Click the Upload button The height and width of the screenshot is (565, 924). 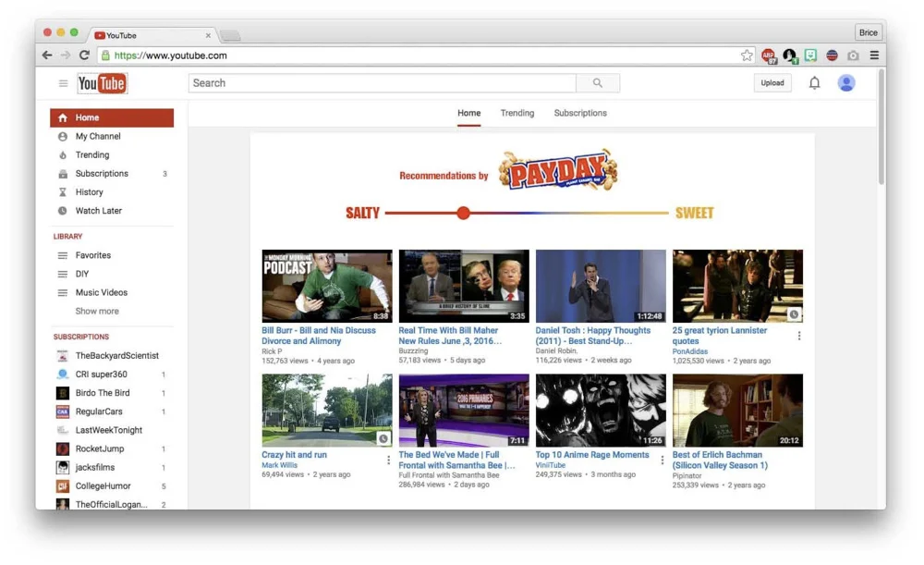coord(772,83)
